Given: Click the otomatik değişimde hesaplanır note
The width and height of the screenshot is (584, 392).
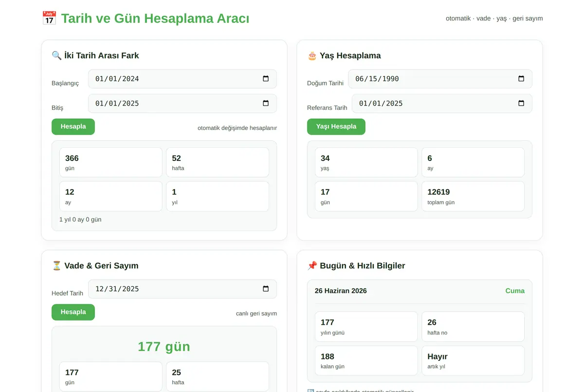Looking at the screenshot, I should (237, 128).
